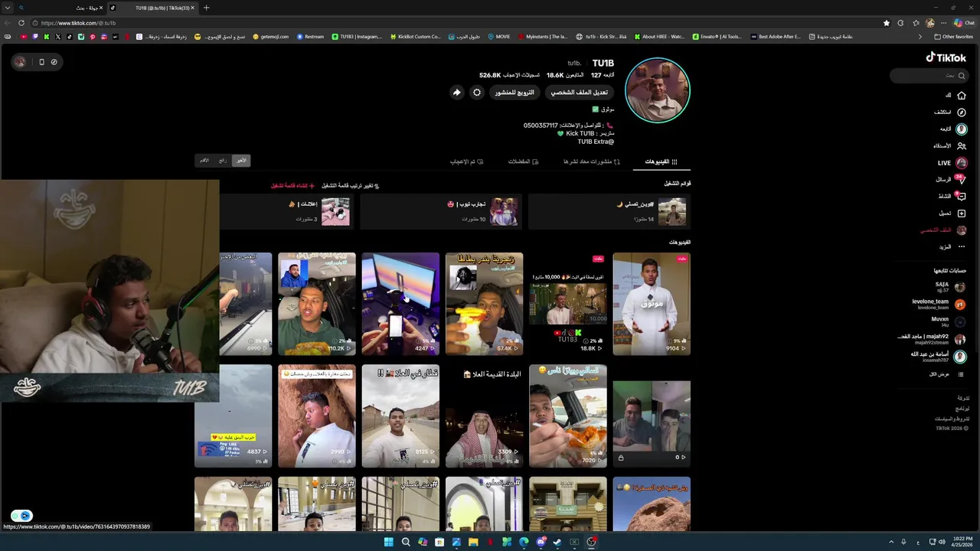Click the Edit Profile button (تعديل الملف الشخصي)
This screenshot has height=551, width=980.
tap(580, 93)
